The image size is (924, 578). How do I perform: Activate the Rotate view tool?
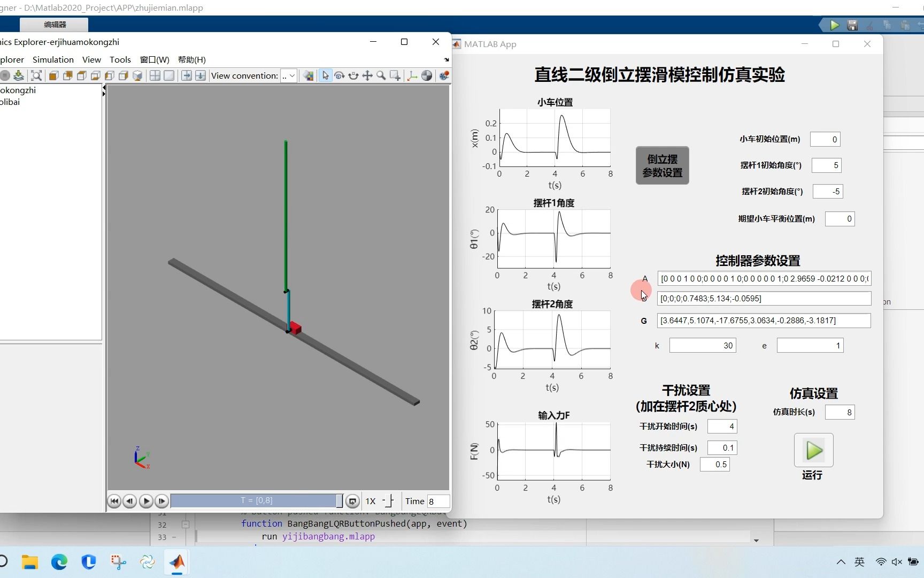click(x=339, y=75)
